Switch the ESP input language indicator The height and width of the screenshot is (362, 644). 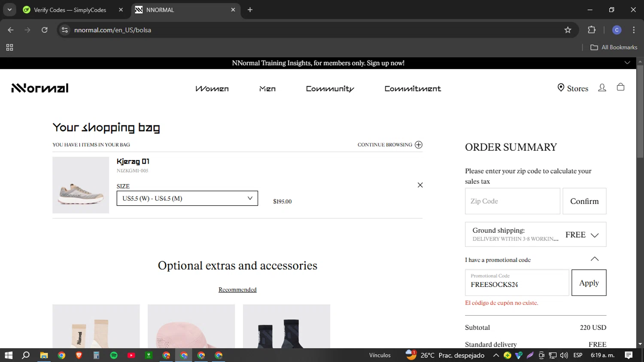(578, 355)
